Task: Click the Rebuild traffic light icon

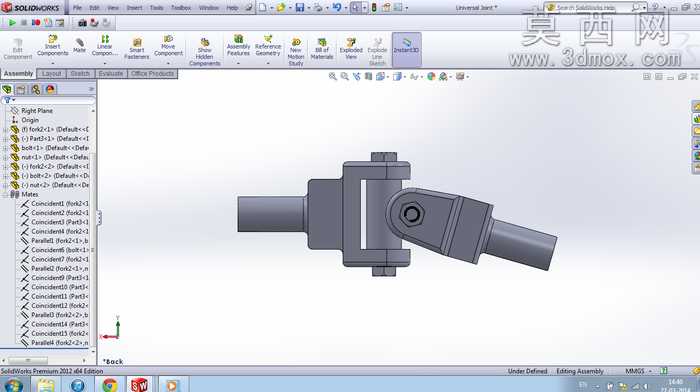Action: [x=374, y=8]
